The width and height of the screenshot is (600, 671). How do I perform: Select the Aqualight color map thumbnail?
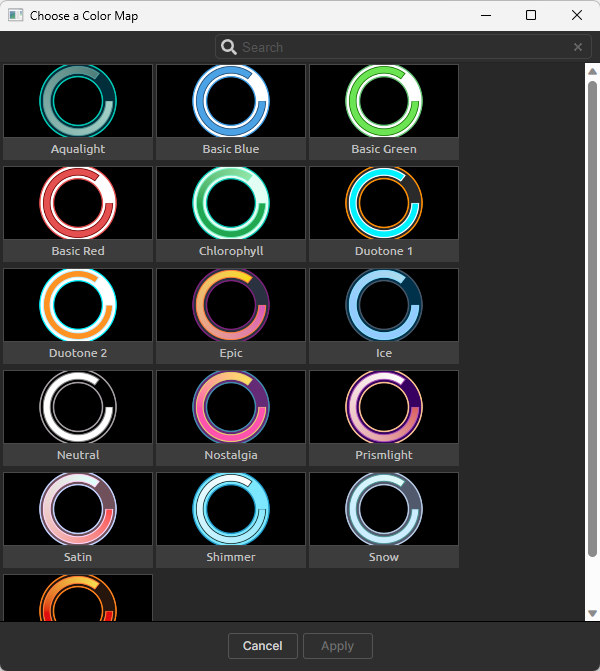pyautogui.click(x=78, y=112)
